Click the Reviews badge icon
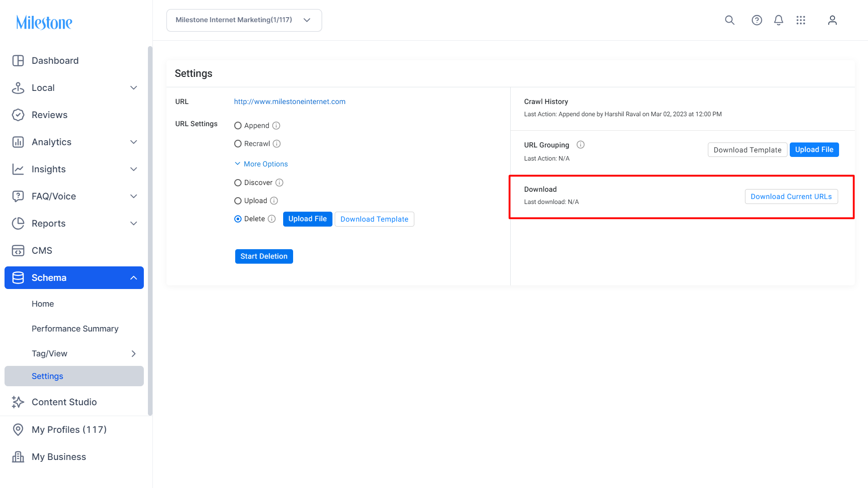 pos(18,115)
